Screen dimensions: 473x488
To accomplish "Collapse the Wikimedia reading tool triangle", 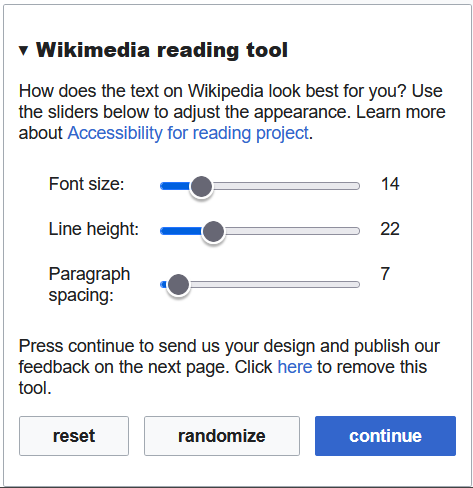I will coord(23,51).
